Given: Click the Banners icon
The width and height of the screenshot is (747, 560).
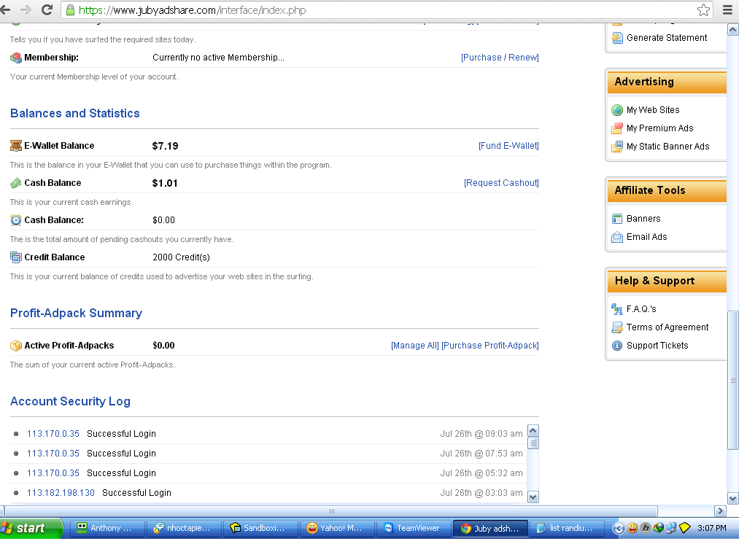Looking at the screenshot, I should pyautogui.click(x=617, y=219).
